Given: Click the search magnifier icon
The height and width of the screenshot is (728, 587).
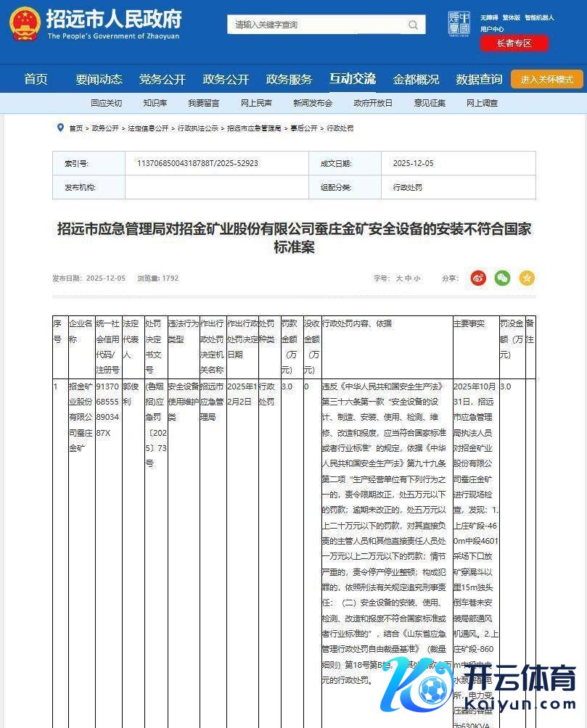Looking at the screenshot, I should tap(413, 25).
